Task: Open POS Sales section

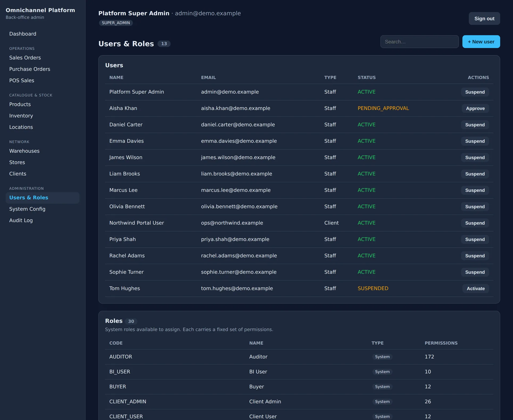Action: tap(42, 80)
